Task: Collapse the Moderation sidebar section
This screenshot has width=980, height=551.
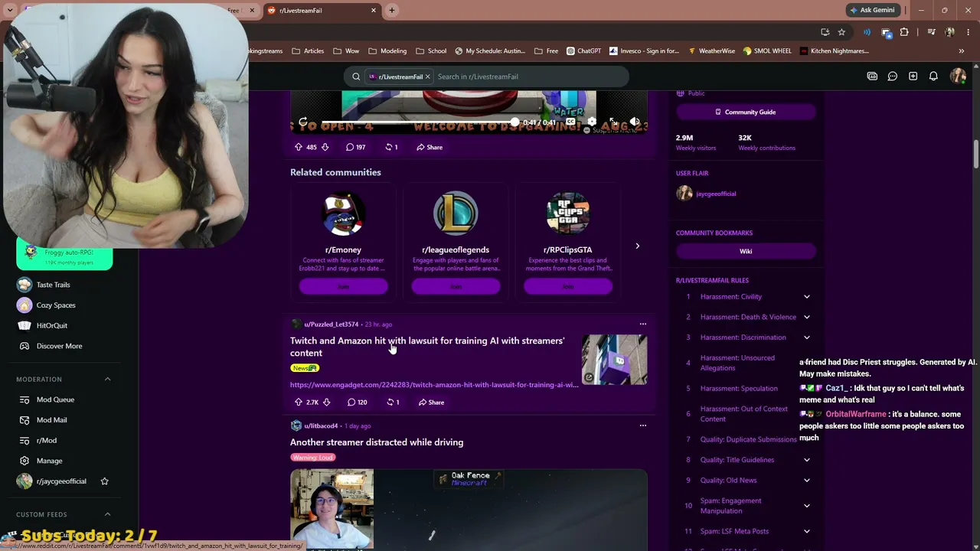Action: pos(107,379)
